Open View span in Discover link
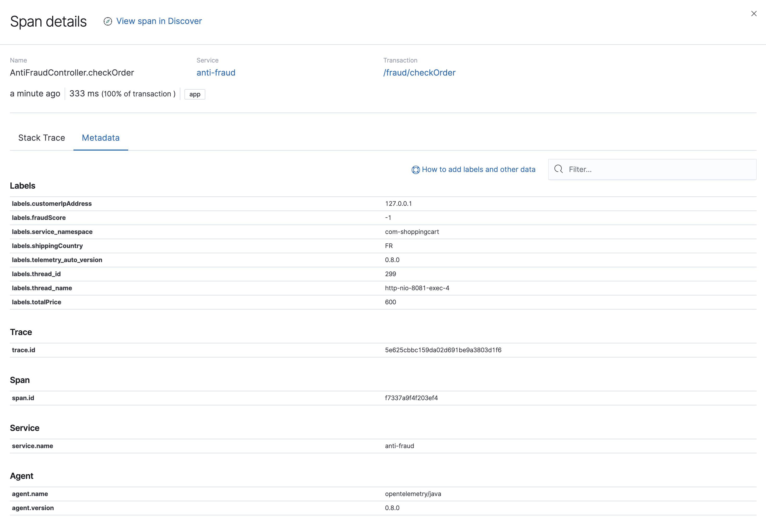The width and height of the screenshot is (766, 532). point(159,21)
